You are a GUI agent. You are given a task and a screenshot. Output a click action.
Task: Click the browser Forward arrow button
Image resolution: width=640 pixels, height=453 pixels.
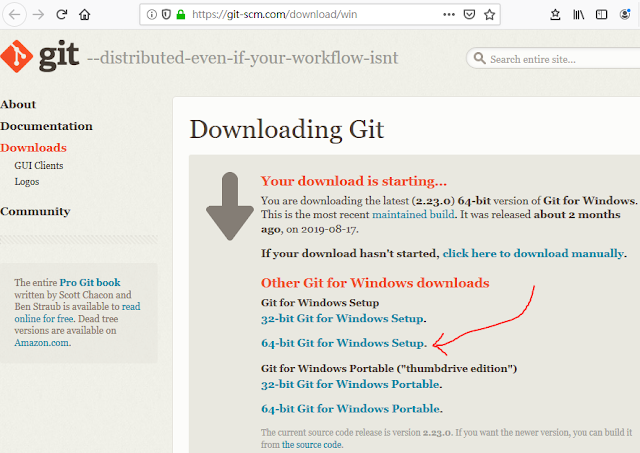38,15
